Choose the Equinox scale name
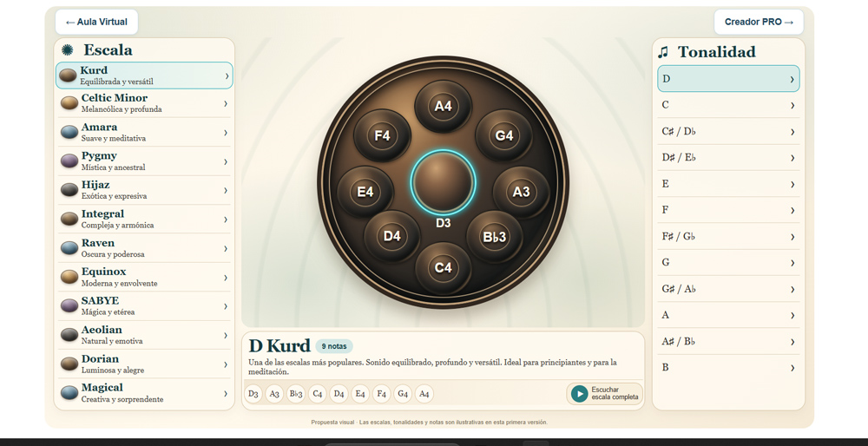The height and width of the screenshot is (446, 868). [x=103, y=271]
